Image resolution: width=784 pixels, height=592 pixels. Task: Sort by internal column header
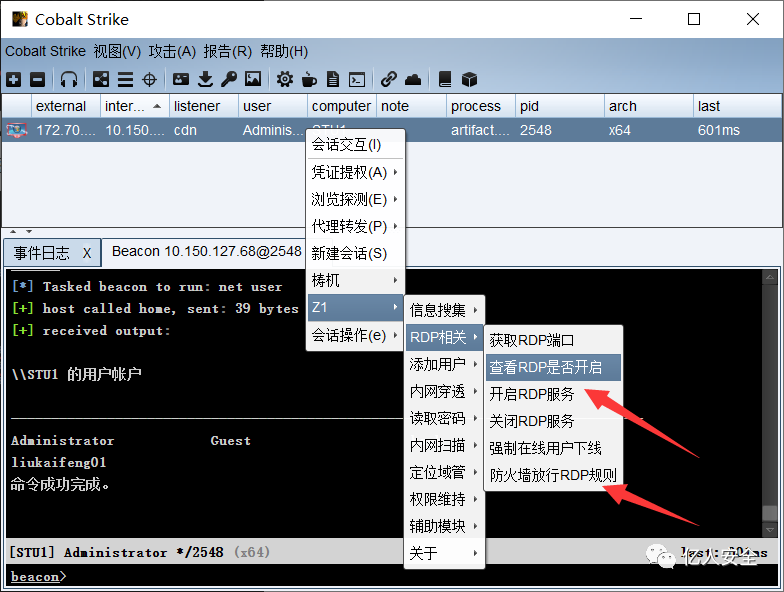pos(135,106)
